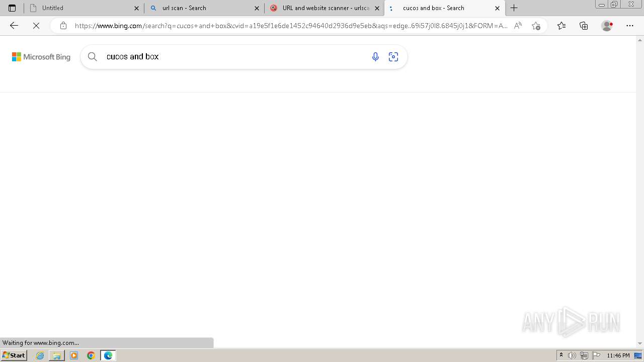
Task: Click the page scrollbar up arrow
Action: [640, 40]
